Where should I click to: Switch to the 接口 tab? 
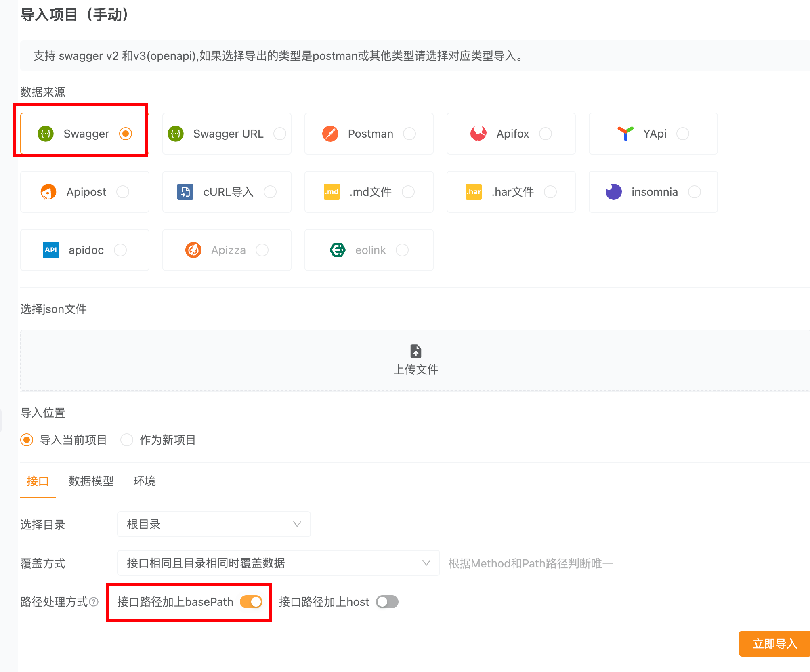pyautogui.click(x=38, y=481)
